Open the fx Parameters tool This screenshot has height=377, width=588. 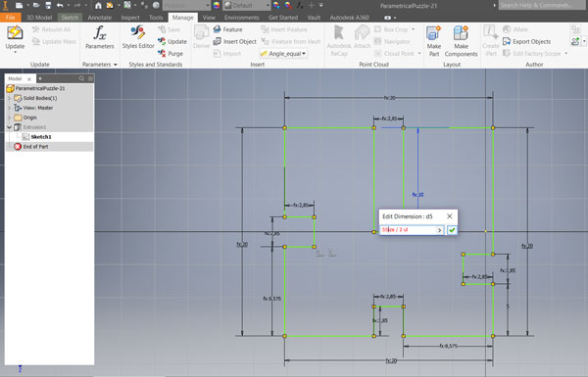99,37
